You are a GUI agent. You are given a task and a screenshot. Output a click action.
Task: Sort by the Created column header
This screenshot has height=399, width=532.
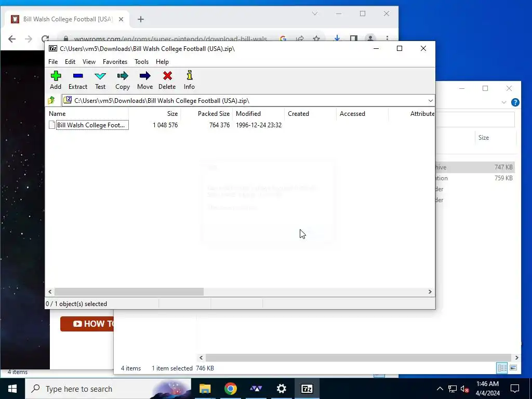pyautogui.click(x=311, y=114)
